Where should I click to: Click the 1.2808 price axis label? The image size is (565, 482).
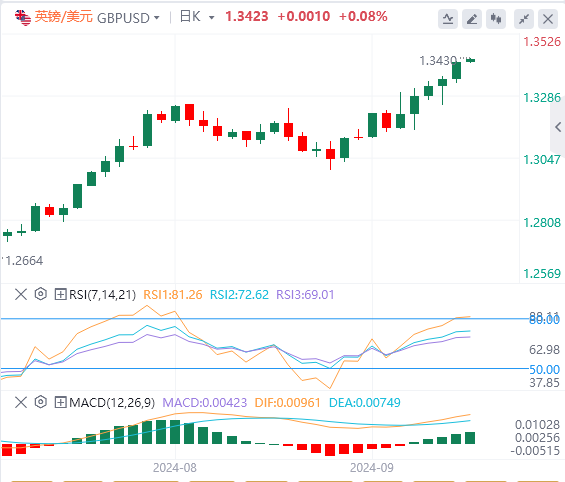tap(542, 223)
